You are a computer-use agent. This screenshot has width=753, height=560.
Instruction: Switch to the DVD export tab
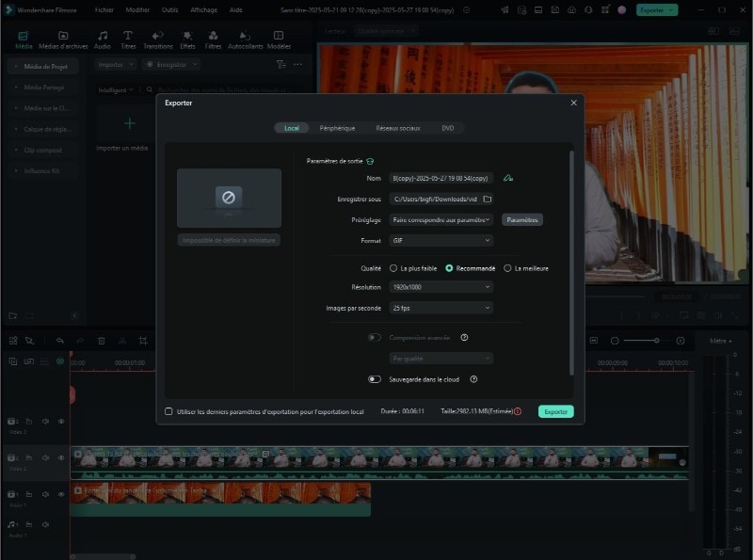(x=448, y=128)
